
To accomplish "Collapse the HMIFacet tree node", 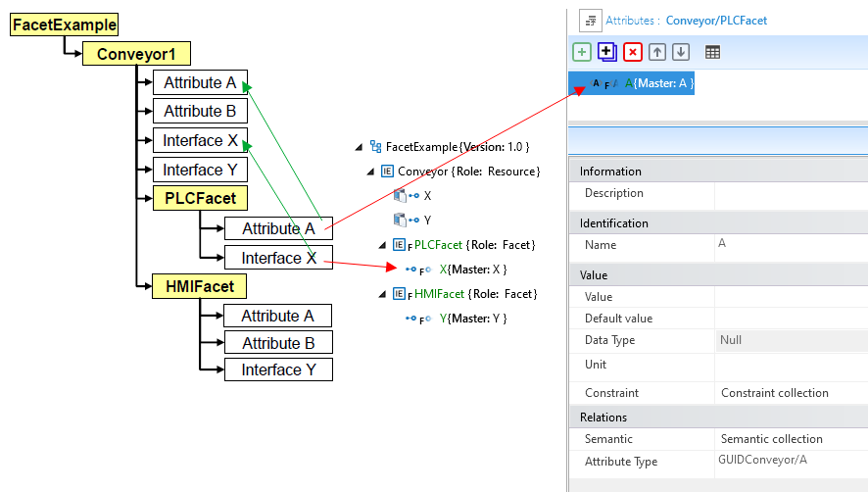I will point(382,293).
